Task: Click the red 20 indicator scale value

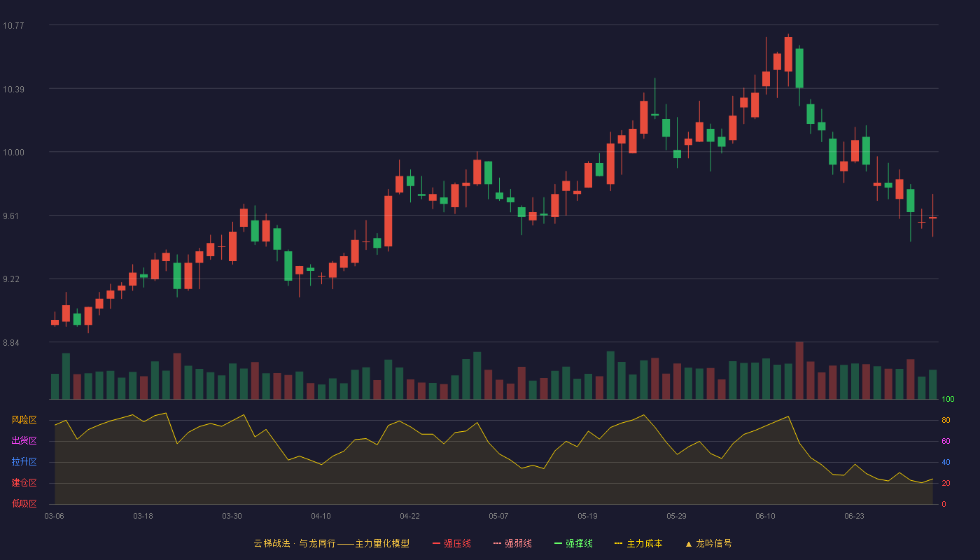Action: (x=946, y=483)
